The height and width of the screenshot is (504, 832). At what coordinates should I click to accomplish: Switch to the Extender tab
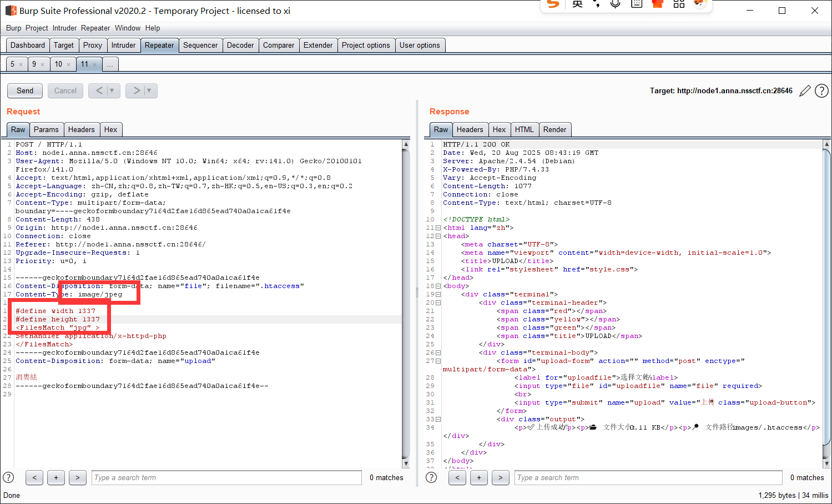318,46
